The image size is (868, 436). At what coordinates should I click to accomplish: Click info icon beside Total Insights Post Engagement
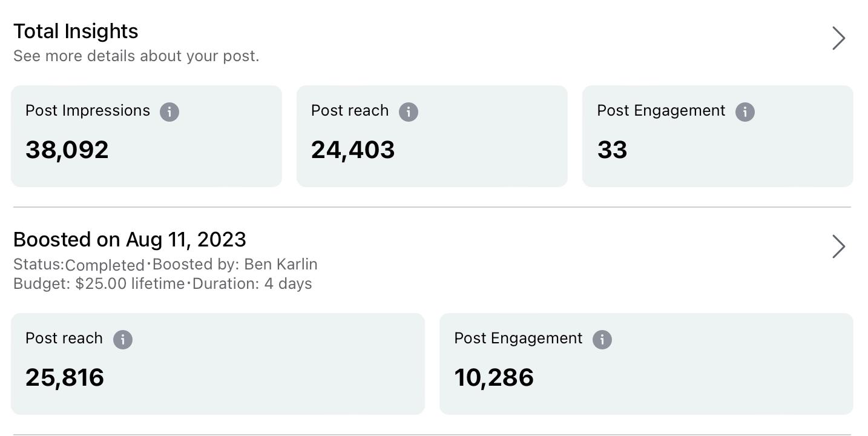pyautogui.click(x=745, y=112)
